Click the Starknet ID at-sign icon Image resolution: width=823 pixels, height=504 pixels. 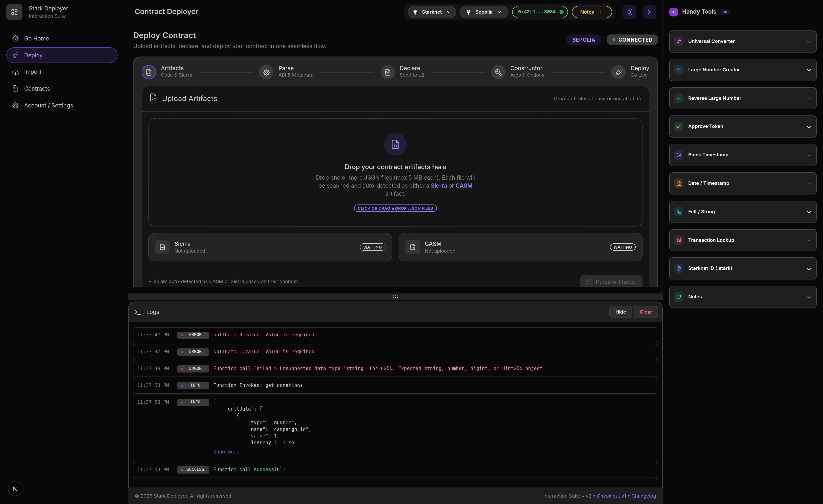[x=679, y=268]
